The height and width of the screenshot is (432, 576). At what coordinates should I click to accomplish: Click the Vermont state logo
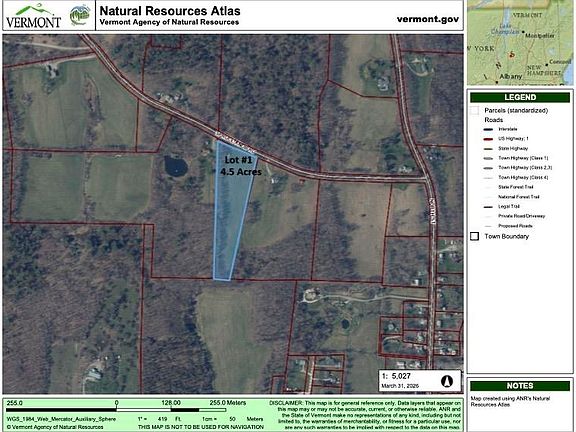point(33,16)
